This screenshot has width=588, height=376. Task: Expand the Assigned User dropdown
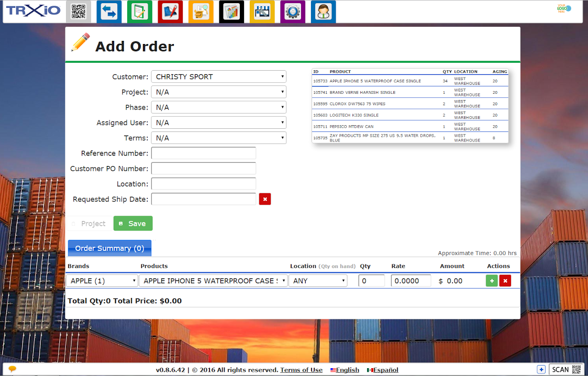coord(218,123)
